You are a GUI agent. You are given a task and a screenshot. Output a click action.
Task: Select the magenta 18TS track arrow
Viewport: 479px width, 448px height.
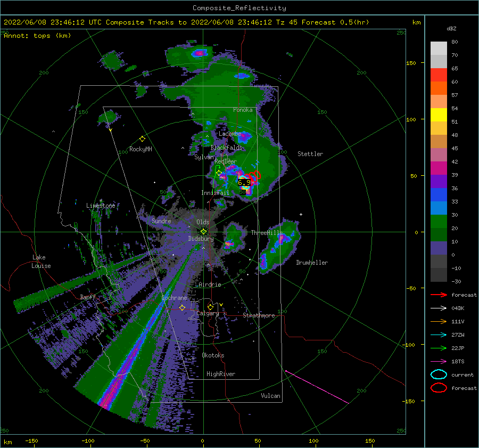click(x=439, y=362)
